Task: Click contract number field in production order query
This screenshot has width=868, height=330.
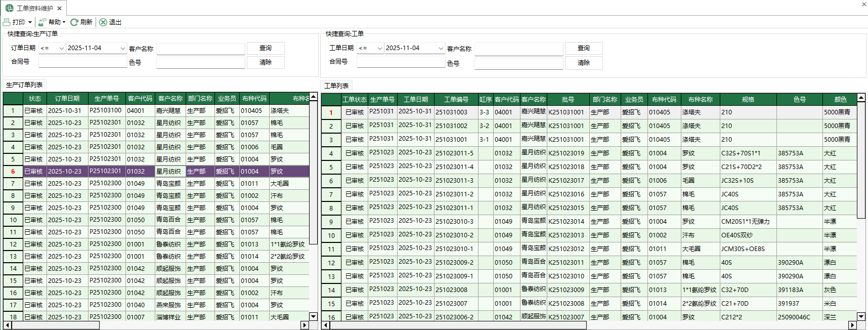Action: pos(82,62)
